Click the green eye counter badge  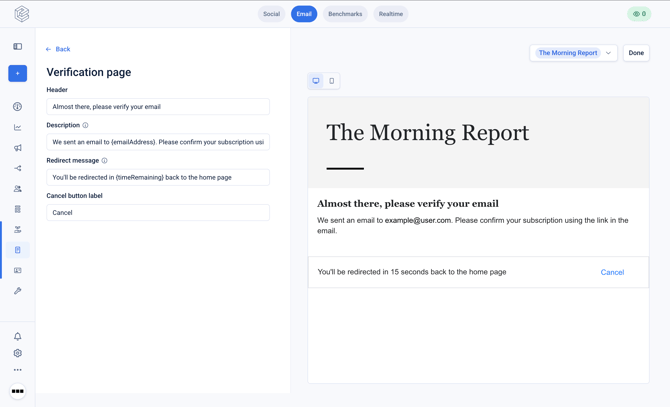(639, 14)
